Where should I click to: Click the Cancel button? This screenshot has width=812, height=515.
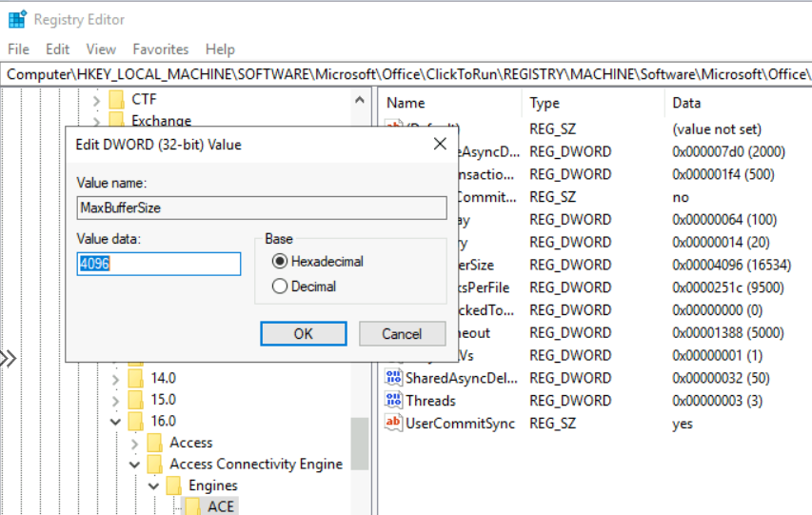click(402, 334)
